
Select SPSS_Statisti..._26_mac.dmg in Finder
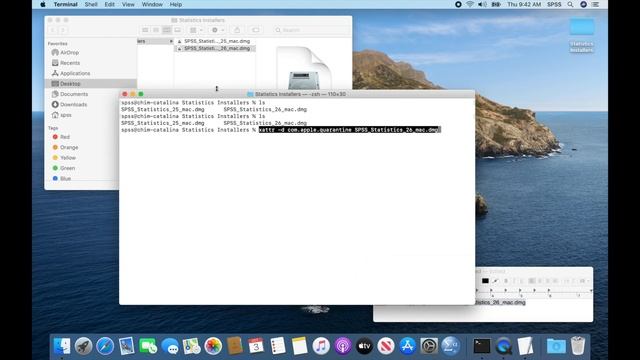(214, 48)
